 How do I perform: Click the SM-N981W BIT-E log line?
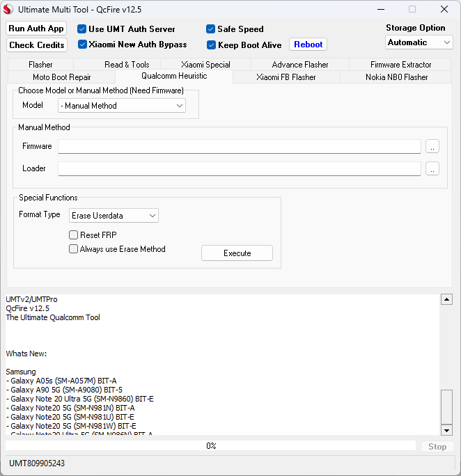tap(71, 426)
